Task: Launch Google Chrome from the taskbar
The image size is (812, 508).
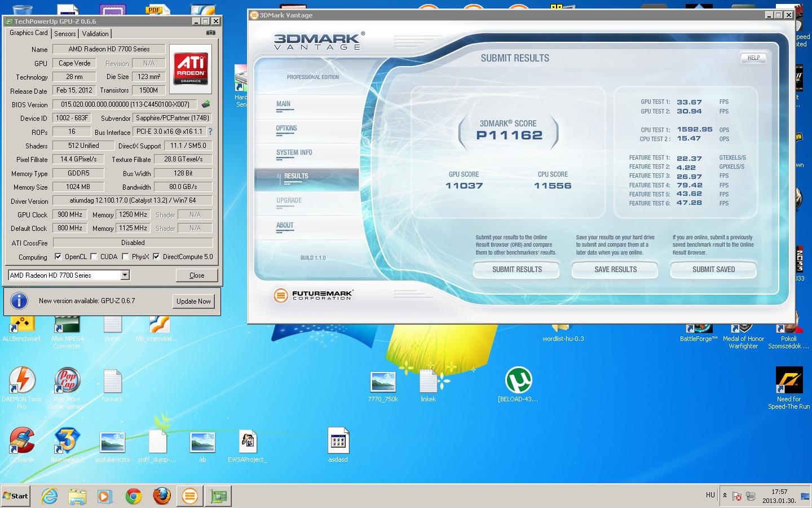Action: [x=134, y=496]
